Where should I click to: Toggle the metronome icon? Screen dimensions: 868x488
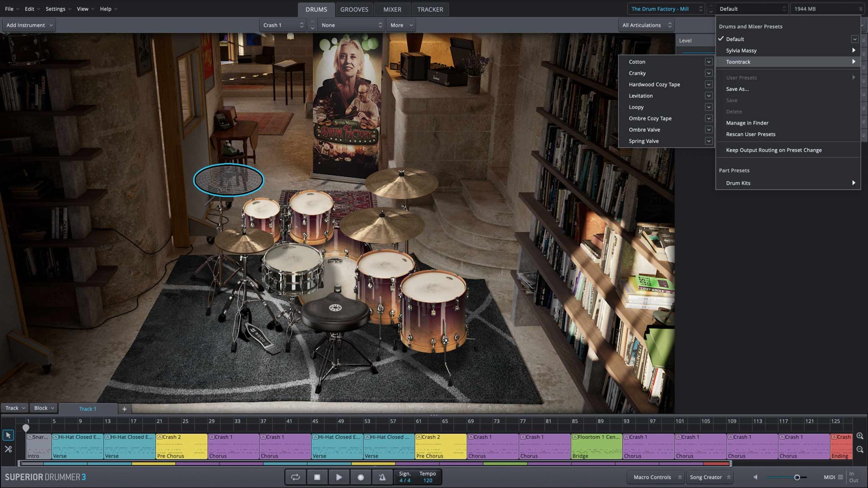[x=382, y=477]
